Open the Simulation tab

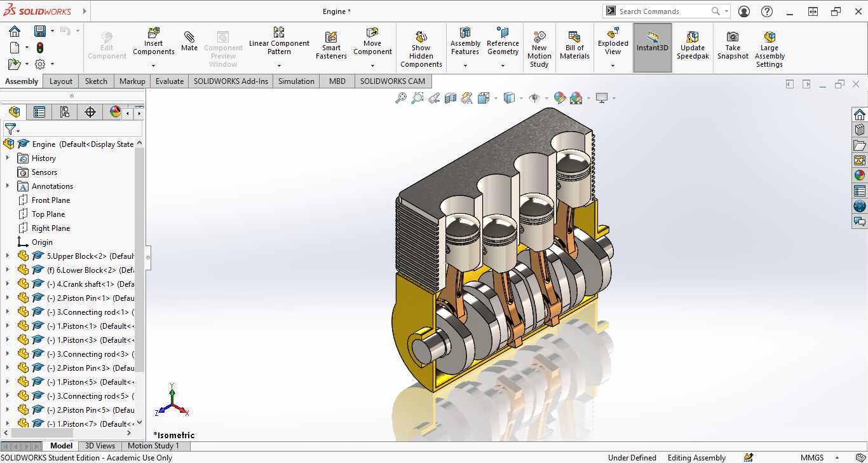click(296, 81)
